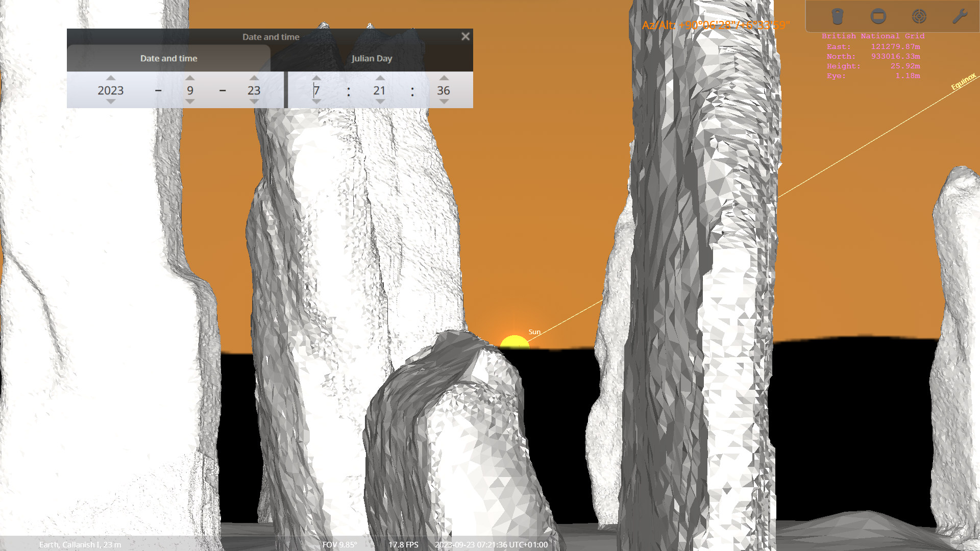This screenshot has height=551, width=980.
Task: Increase the seconds with up arrow
Action: [x=444, y=78]
